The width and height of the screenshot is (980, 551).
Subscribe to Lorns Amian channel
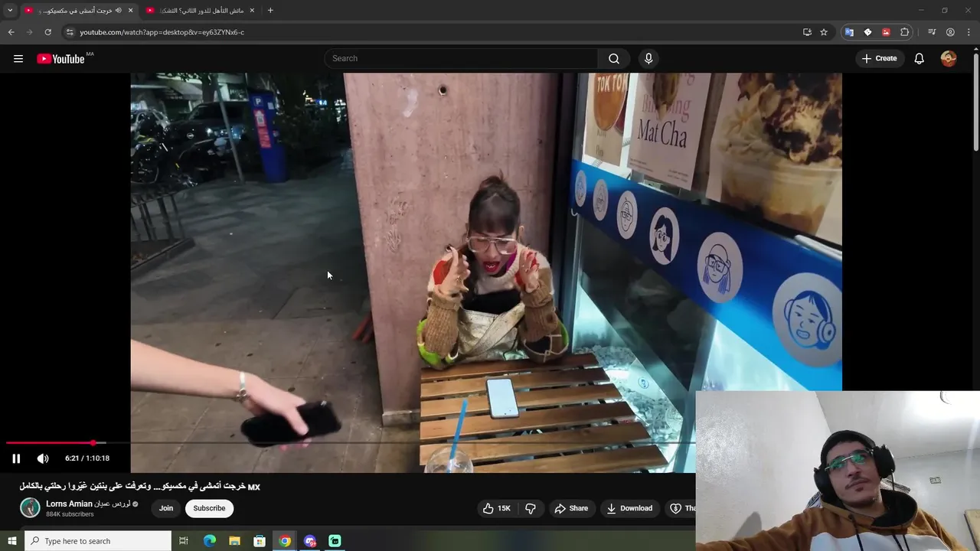pyautogui.click(x=209, y=508)
